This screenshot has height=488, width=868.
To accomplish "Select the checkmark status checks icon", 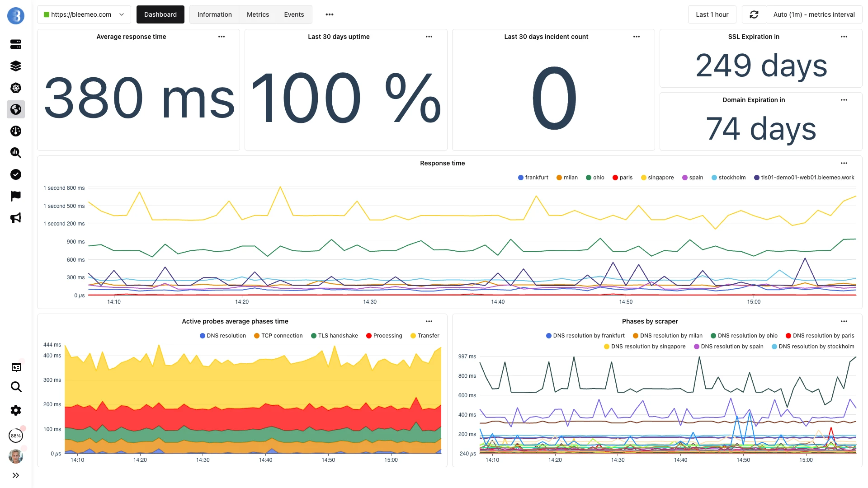I will (x=16, y=174).
